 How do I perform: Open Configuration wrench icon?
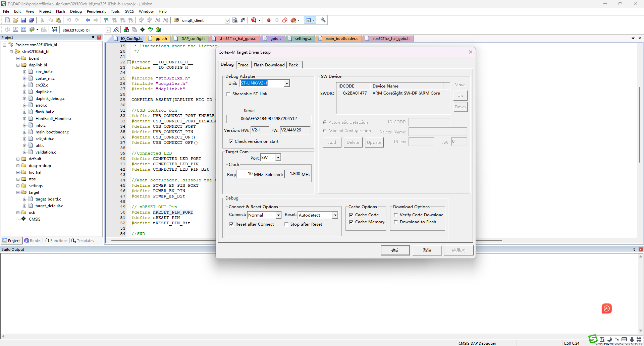(323, 20)
